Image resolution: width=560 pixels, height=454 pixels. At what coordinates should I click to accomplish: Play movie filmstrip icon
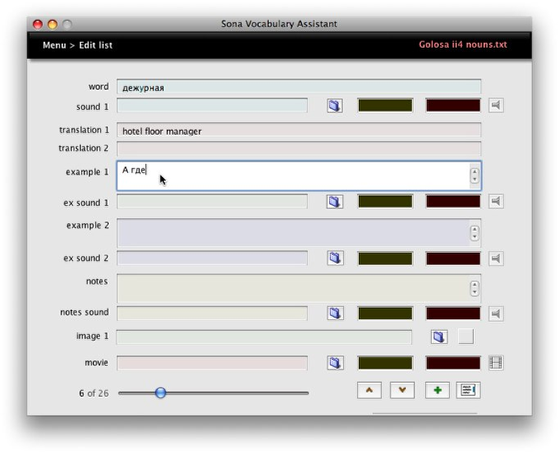(496, 363)
